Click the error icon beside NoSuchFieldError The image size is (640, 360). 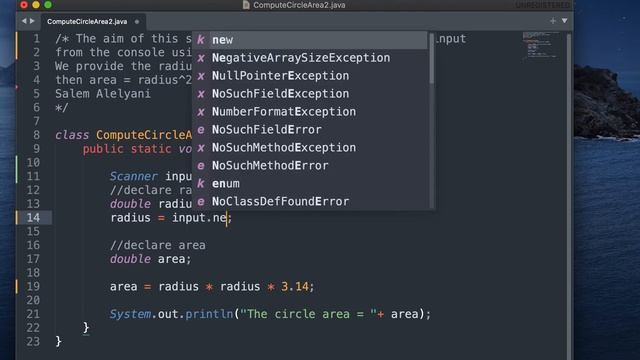point(201,130)
